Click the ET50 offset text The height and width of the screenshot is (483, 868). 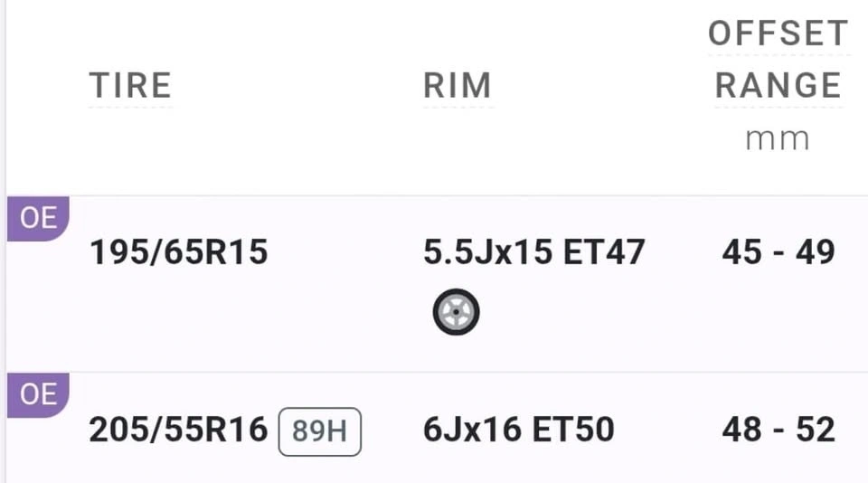click(x=573, y=430)
